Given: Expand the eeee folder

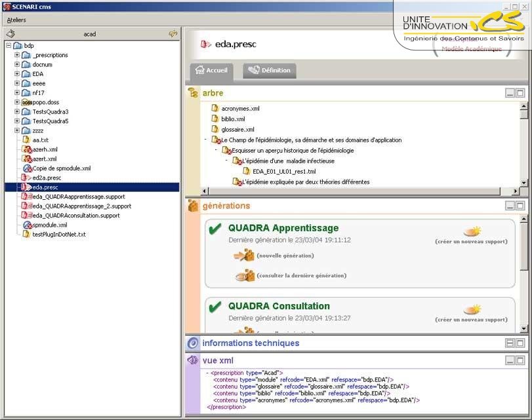Looking at the screenshot, I should click(17, 83).
